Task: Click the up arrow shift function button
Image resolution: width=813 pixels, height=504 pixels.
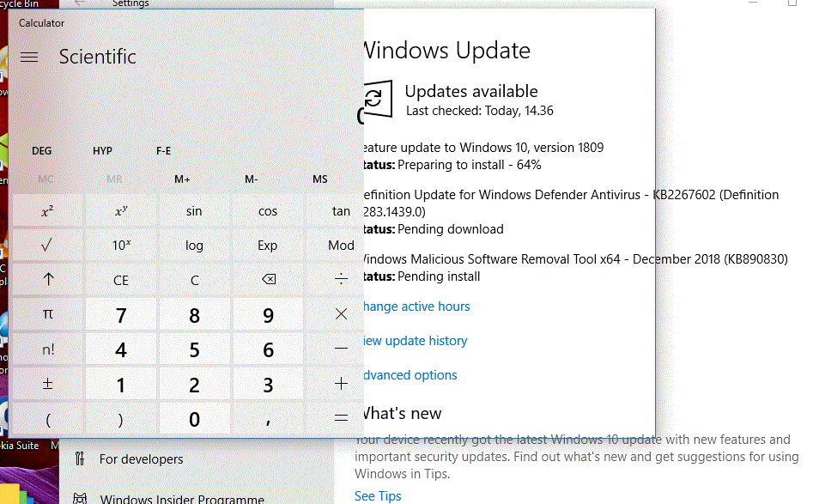Action: pyautogui.click(x=48, y=280)
